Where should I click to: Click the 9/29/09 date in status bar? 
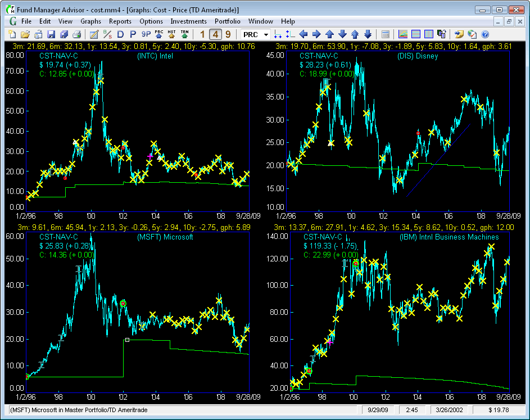point(378,410)
